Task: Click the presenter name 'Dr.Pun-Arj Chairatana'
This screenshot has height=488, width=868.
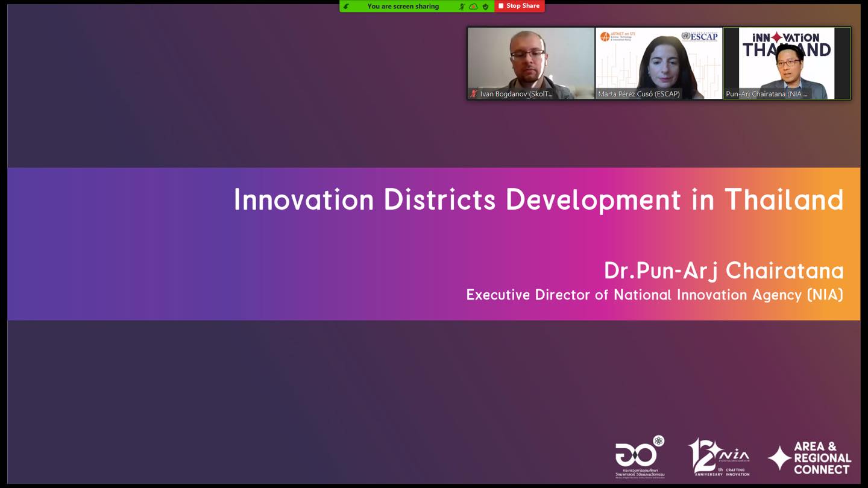Action: [x=723, y=271]
